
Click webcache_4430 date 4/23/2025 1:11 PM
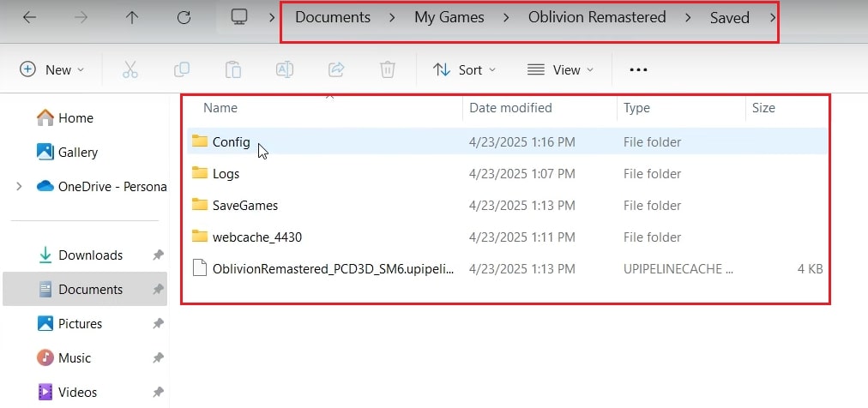point(522,237)
